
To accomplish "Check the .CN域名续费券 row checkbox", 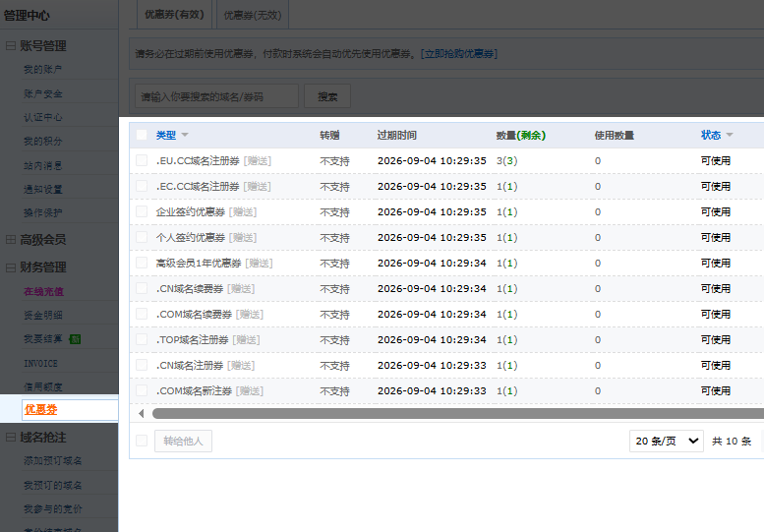I will tap(142, 288).
